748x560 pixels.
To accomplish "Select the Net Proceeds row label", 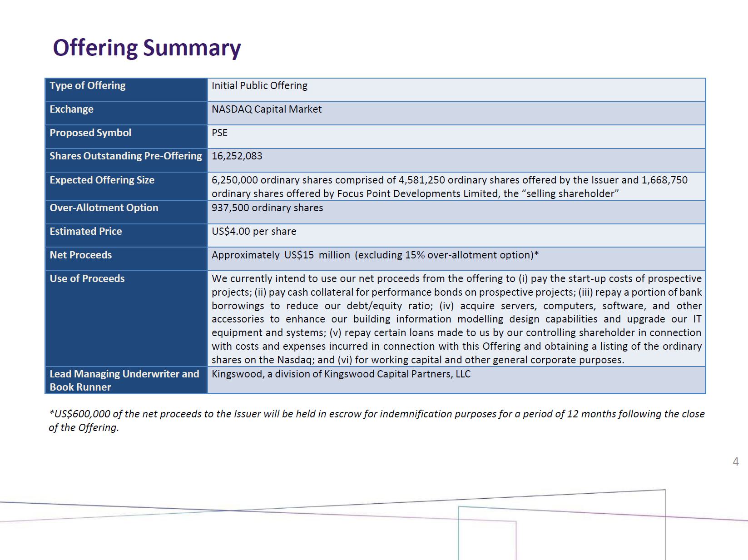I will [x=81, y=255].
